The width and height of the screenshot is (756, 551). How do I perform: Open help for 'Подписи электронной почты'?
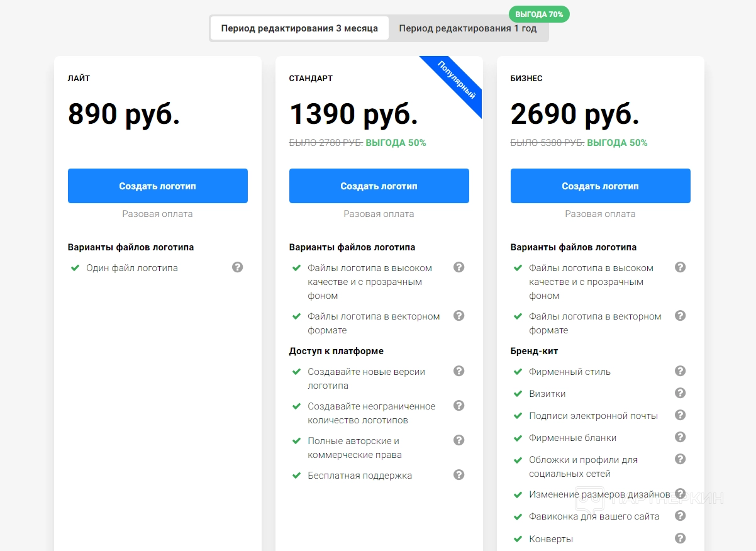680,415
